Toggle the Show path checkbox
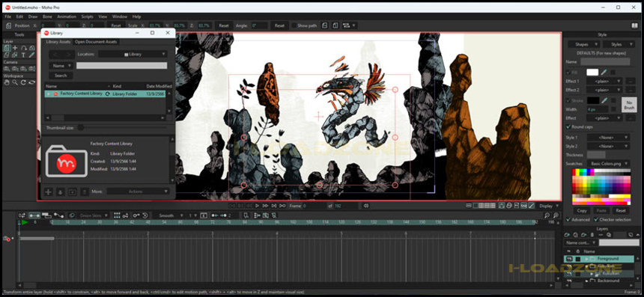The height and width of the screenshot is (297, 644). pyautogui.click(x=294, y=25)
